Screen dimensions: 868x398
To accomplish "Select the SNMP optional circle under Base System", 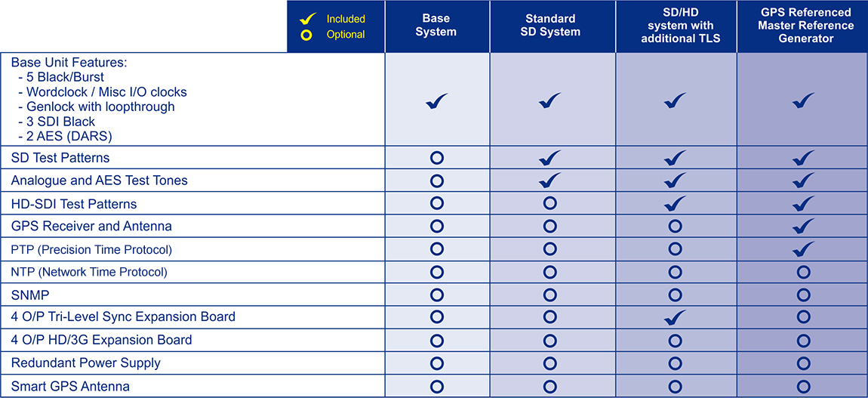I will 437,295.
